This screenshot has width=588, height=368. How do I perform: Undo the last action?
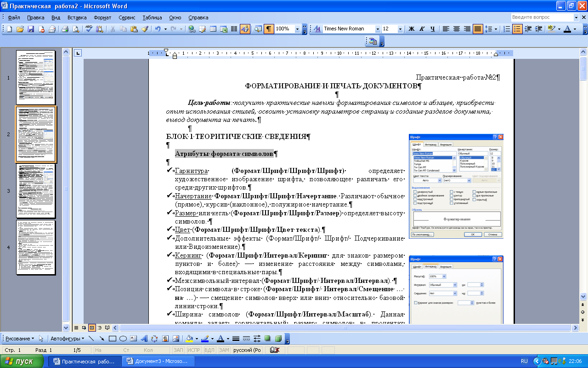(x=158, y=29)
